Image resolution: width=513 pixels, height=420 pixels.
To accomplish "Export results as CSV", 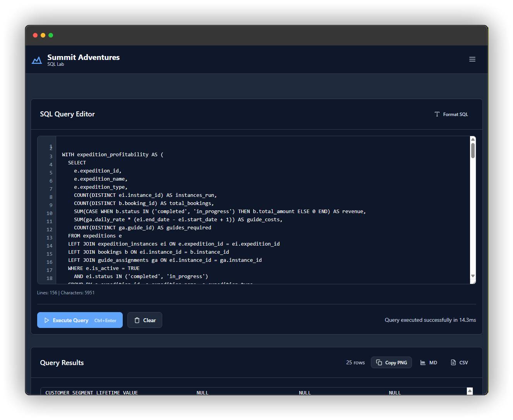I will tap(459, 362).
